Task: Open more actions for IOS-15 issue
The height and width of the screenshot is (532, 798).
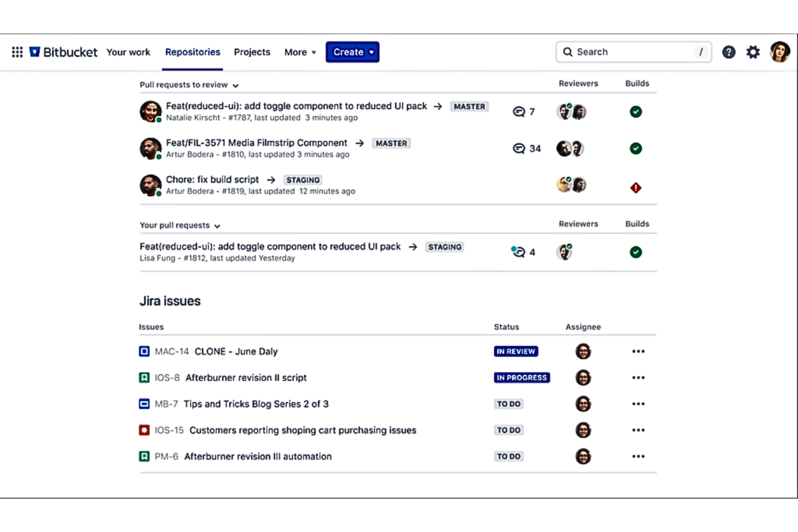Action: click(x=638, y=430)
